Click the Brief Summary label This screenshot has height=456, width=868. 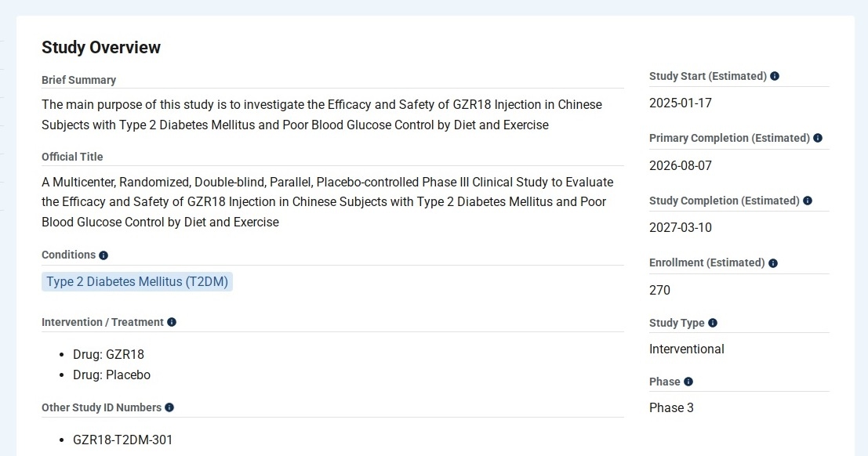(x=78, y=80)
